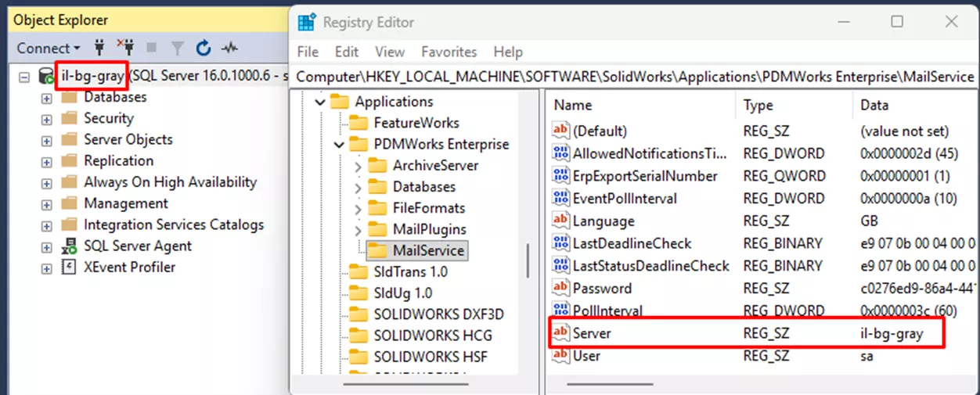The image size is (980, 395).
Task: Expand the Management node
Action: [46, 204]
